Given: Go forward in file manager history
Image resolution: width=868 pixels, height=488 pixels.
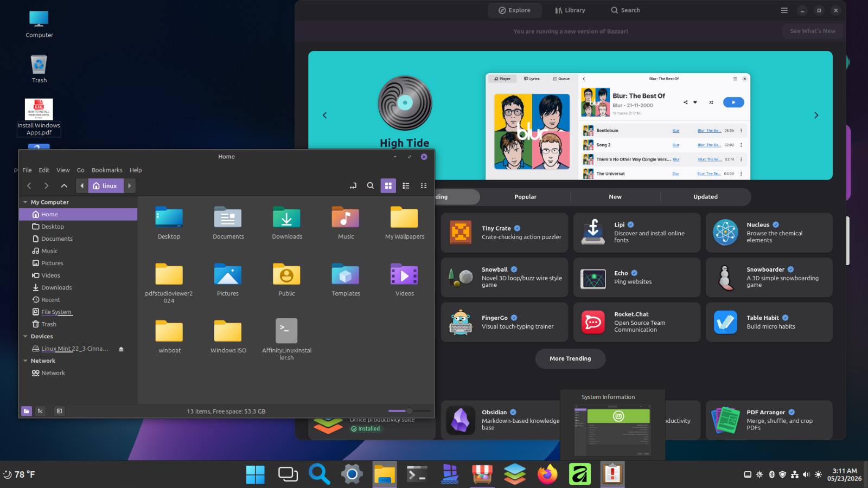Looking at the screenshot, I should (47, 185).
